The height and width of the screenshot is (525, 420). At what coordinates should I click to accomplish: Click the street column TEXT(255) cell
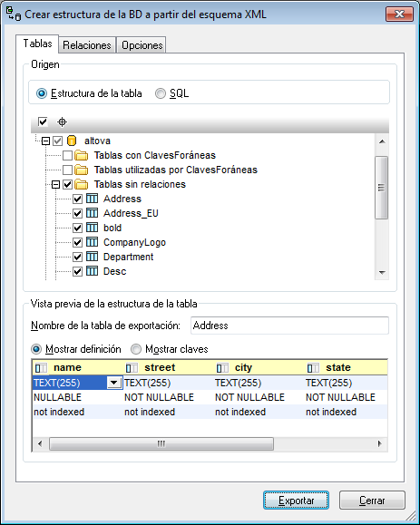[x=168, y=383]
